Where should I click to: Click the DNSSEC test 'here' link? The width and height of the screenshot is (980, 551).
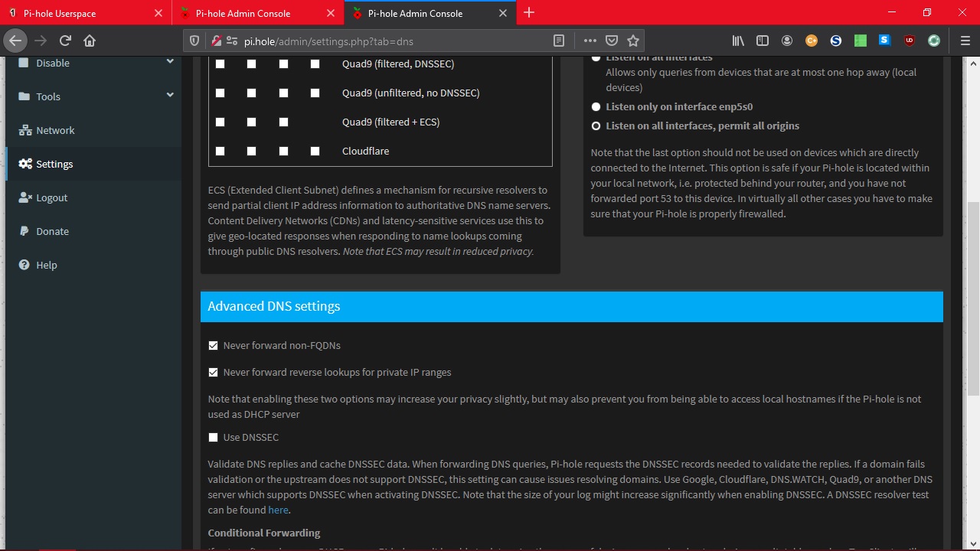point(278,510)
